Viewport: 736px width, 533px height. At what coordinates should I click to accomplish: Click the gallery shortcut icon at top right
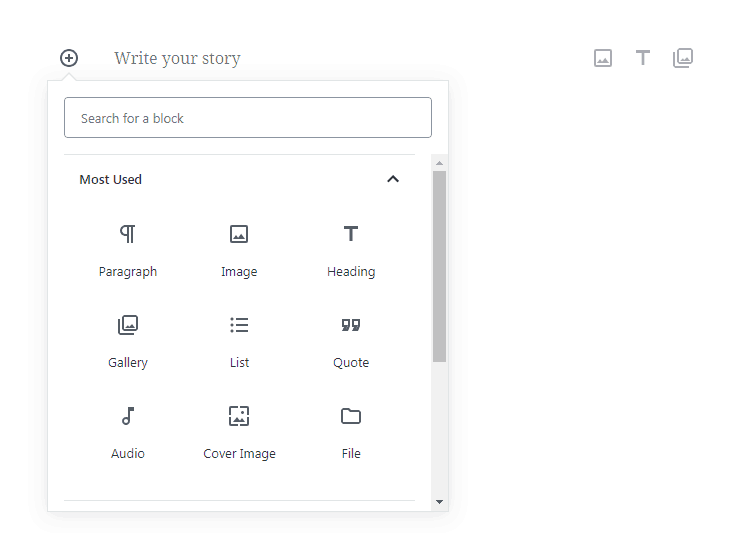[x=682, y=58]
